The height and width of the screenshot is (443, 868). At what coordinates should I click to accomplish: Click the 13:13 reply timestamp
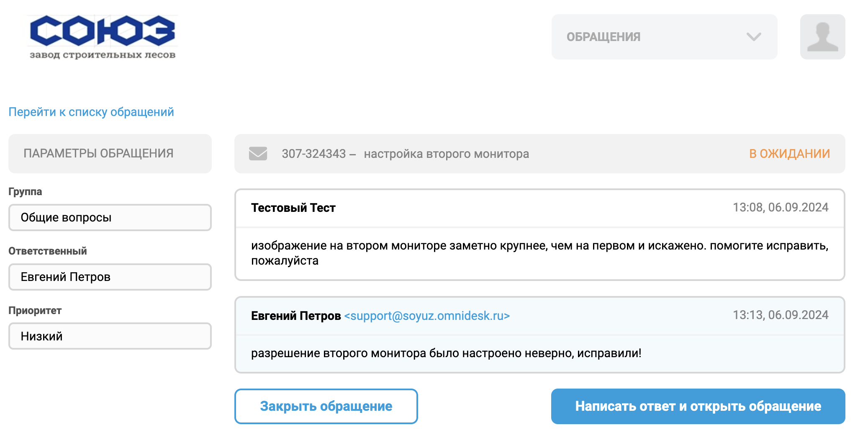tap(780, 315)
